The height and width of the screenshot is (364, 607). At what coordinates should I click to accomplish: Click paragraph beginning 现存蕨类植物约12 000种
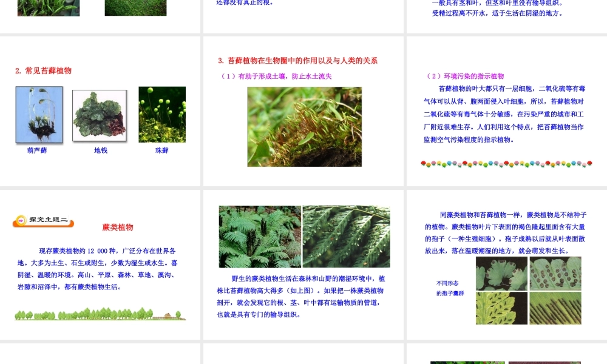98,269
